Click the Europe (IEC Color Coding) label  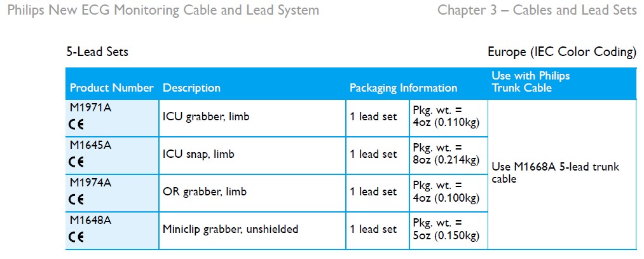point(561,52)
